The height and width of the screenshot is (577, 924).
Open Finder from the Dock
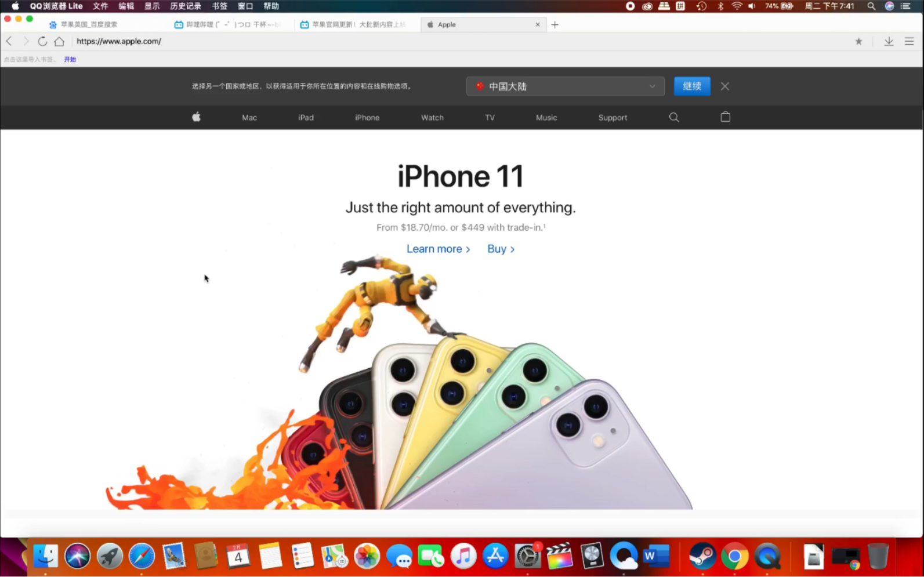click(x=45, y=557)
